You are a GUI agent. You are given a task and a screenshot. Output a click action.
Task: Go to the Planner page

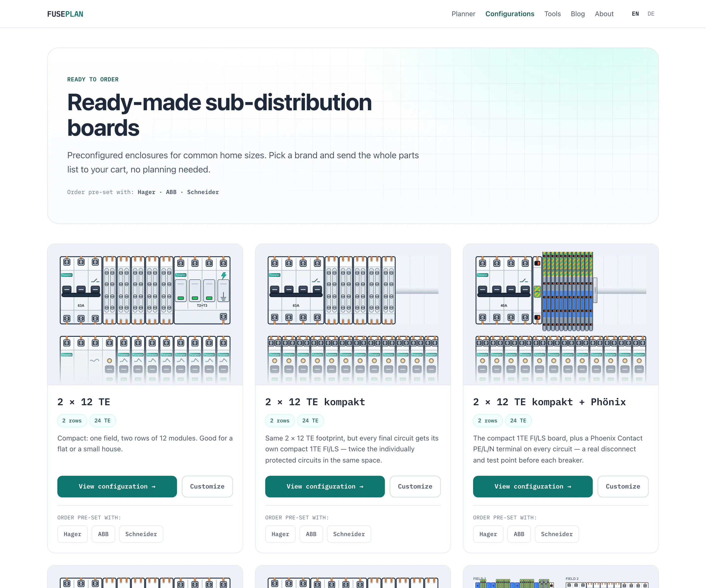point(463,14)
